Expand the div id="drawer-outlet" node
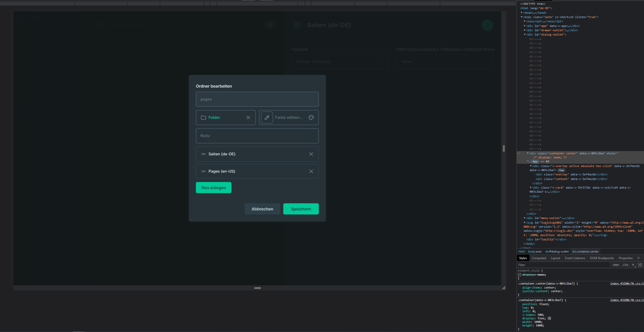 coord(525,30)
